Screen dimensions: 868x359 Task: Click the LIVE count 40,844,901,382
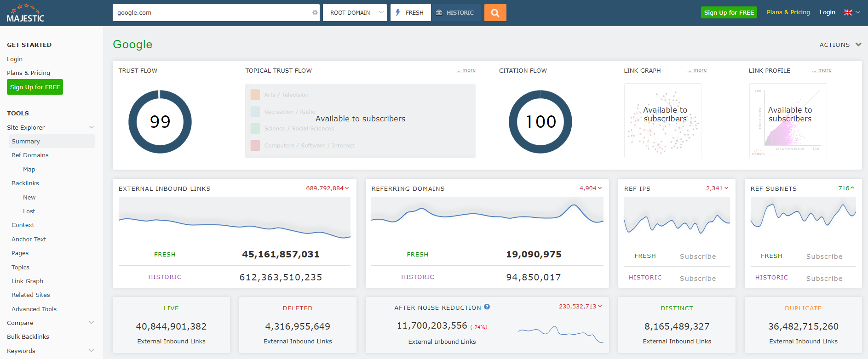[171, 326]
